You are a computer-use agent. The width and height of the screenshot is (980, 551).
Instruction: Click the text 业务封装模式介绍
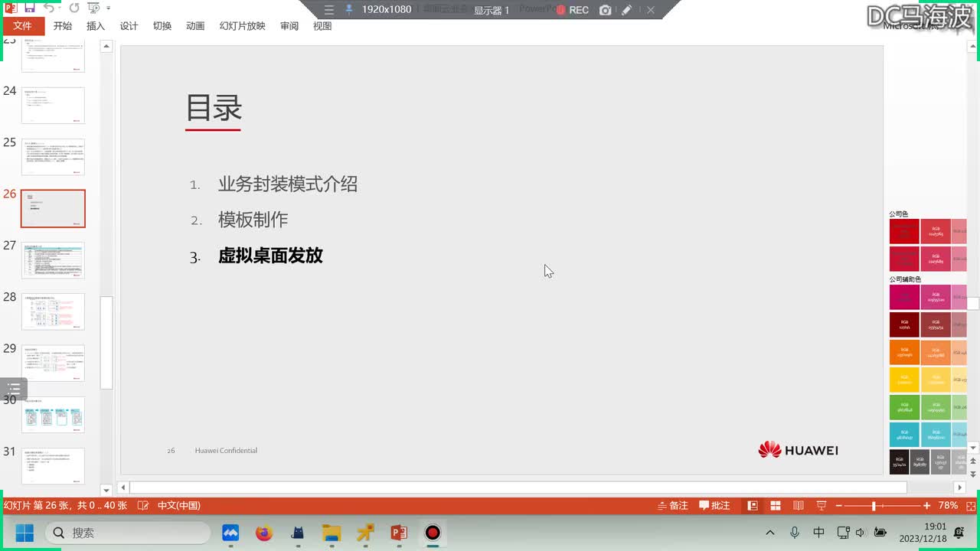pos(288,184)
